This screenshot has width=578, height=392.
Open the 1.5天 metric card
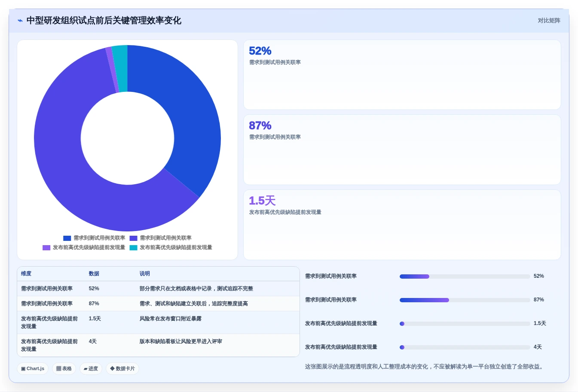[x=402, y=225]
